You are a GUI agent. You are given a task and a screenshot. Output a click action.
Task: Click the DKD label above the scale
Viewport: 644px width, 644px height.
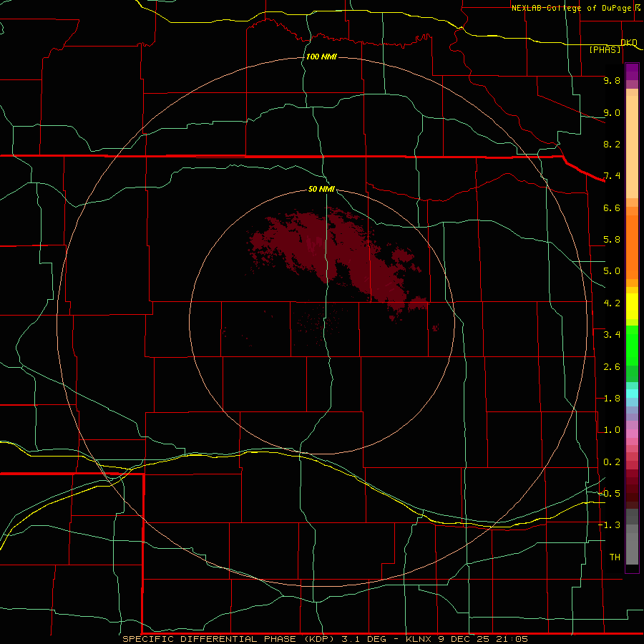click(x=629, y=42)
